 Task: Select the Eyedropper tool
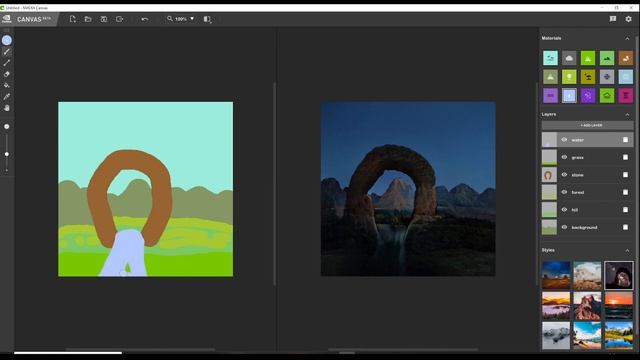[7, 97]
